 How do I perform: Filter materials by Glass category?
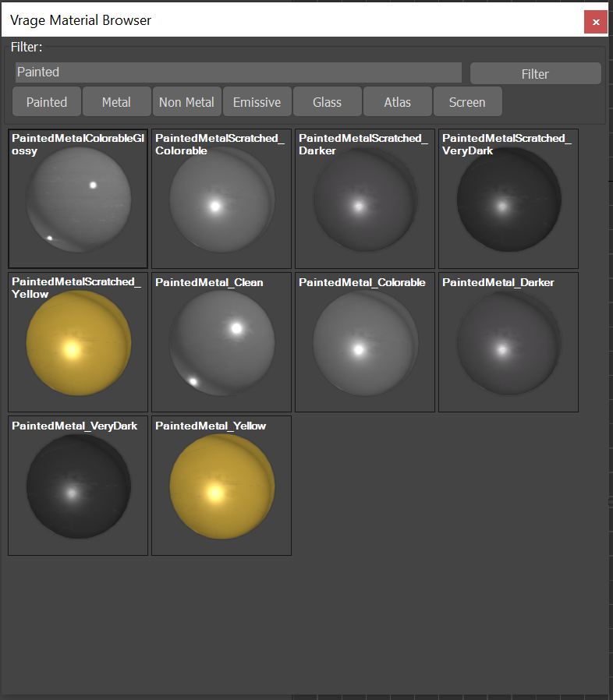327,102
